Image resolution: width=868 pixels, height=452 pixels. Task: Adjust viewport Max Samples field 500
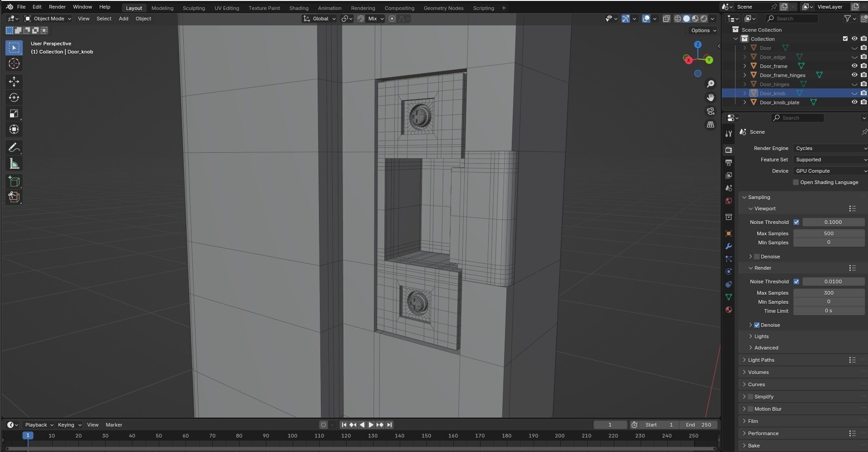click(x=829, y=233)
